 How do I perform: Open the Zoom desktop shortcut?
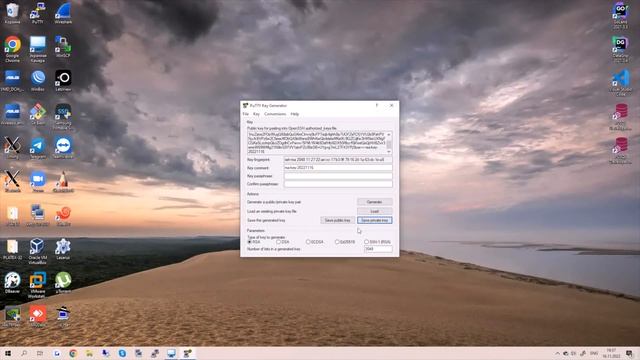(x=38, y=181)
